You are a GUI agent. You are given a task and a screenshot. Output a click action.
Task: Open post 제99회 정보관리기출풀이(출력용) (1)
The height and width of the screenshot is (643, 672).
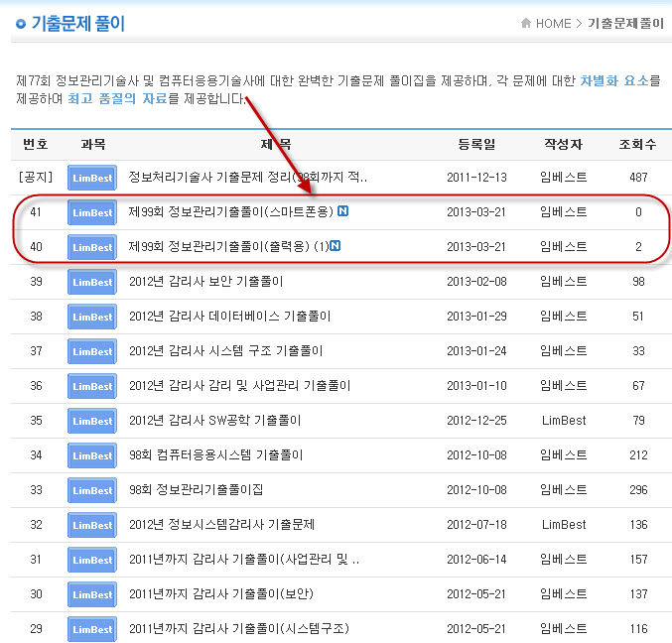pos(229,246)
